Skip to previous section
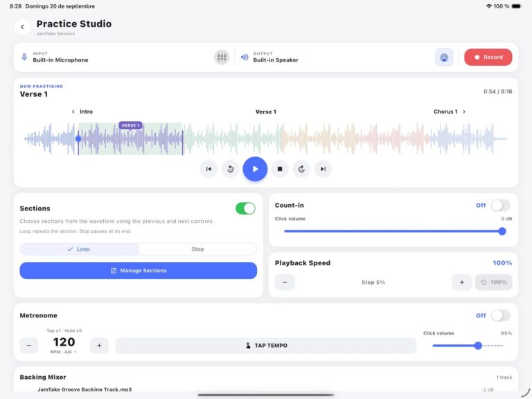532x399 pixels. (209, 169)
